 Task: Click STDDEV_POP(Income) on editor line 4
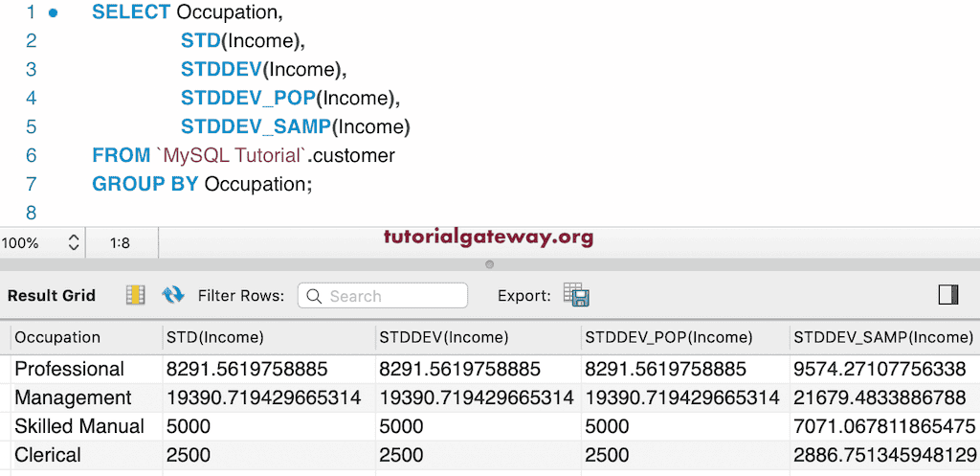(x=287, y=99)
